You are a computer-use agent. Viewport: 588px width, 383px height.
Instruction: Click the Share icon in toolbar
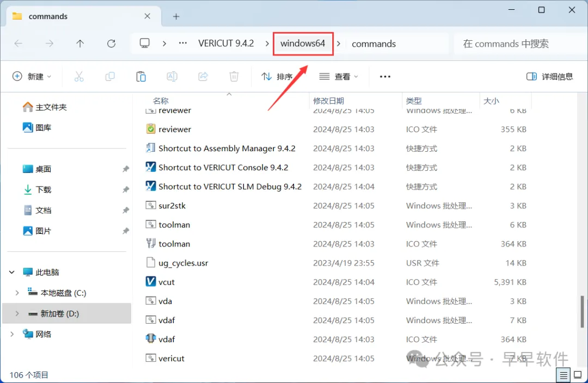coord(203,77)
